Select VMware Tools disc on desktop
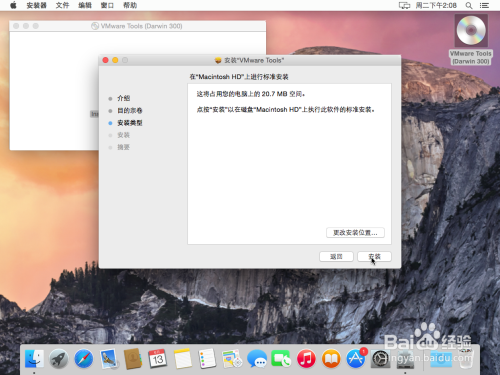Screen dimensions: 500x375 point(471,40)
